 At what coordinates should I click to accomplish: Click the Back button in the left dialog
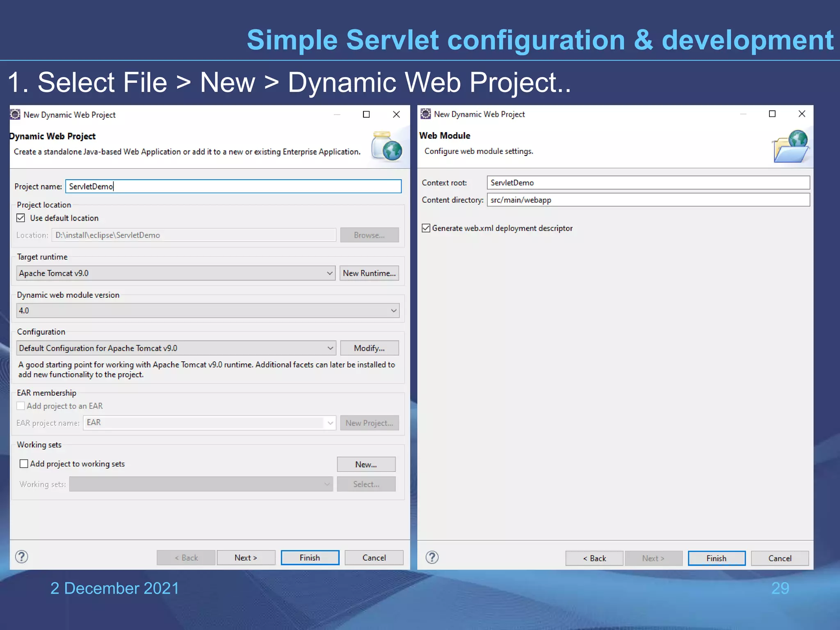(x=186, y=558)
